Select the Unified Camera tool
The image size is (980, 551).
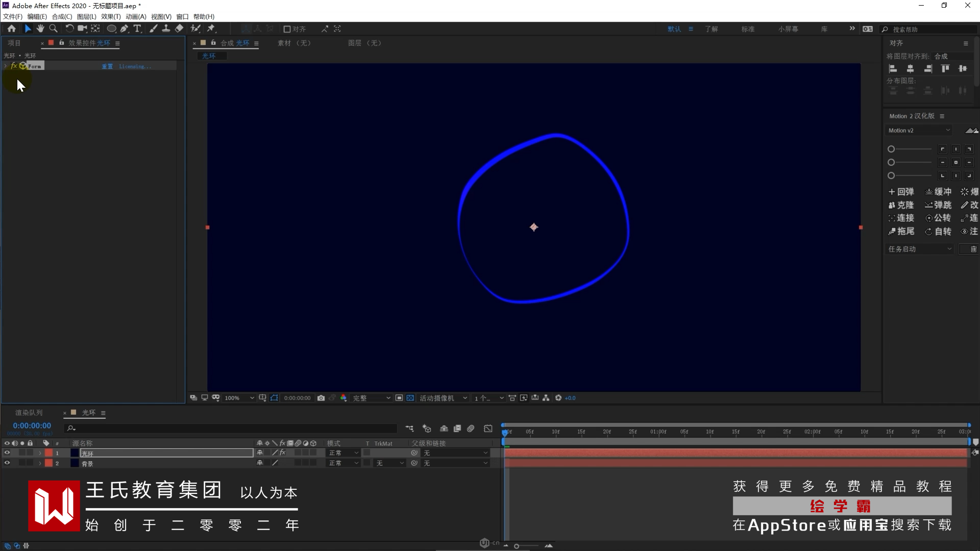click(82, 29)
